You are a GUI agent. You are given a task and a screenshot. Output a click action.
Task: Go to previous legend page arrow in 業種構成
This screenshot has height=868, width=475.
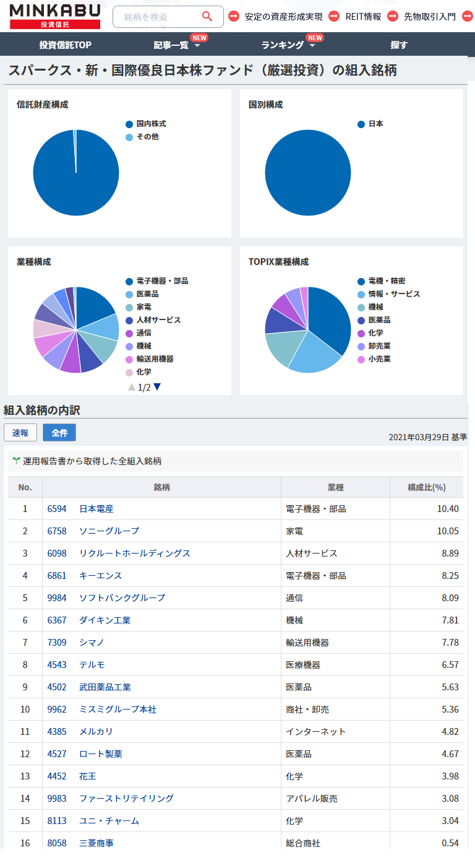[132, 387]
